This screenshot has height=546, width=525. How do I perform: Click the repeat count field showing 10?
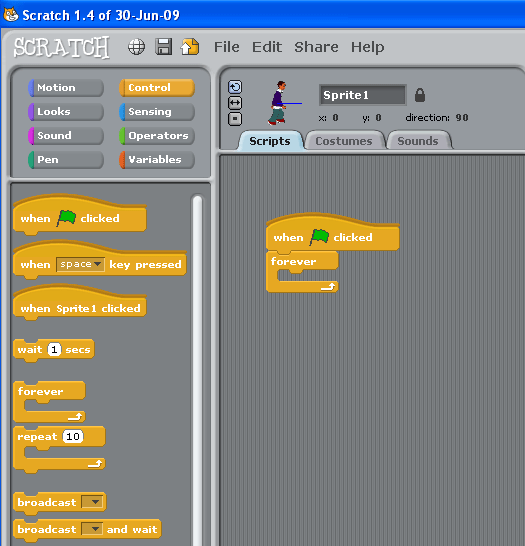click(x=73, y=436)
